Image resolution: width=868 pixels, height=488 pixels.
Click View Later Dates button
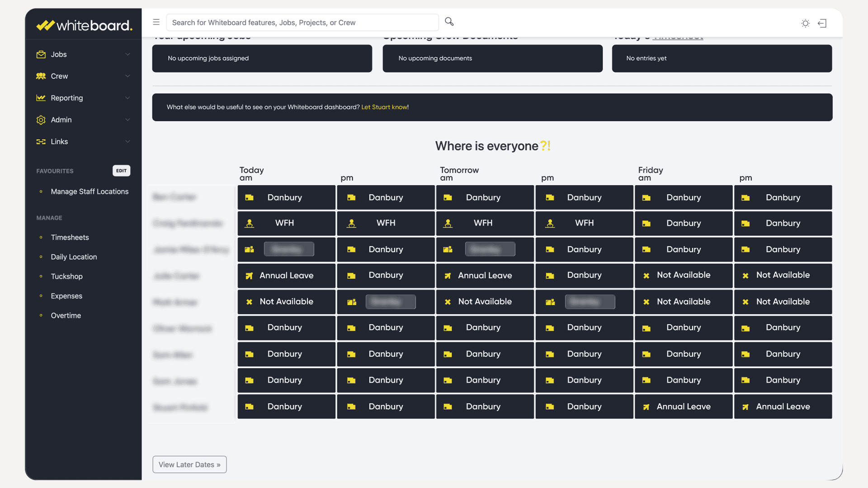pos(189,465)
